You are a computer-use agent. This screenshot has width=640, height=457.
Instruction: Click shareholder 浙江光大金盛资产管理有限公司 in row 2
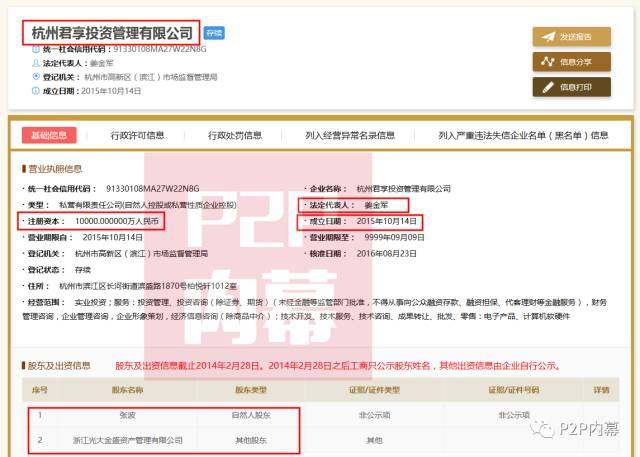click(x=127, y=440)
